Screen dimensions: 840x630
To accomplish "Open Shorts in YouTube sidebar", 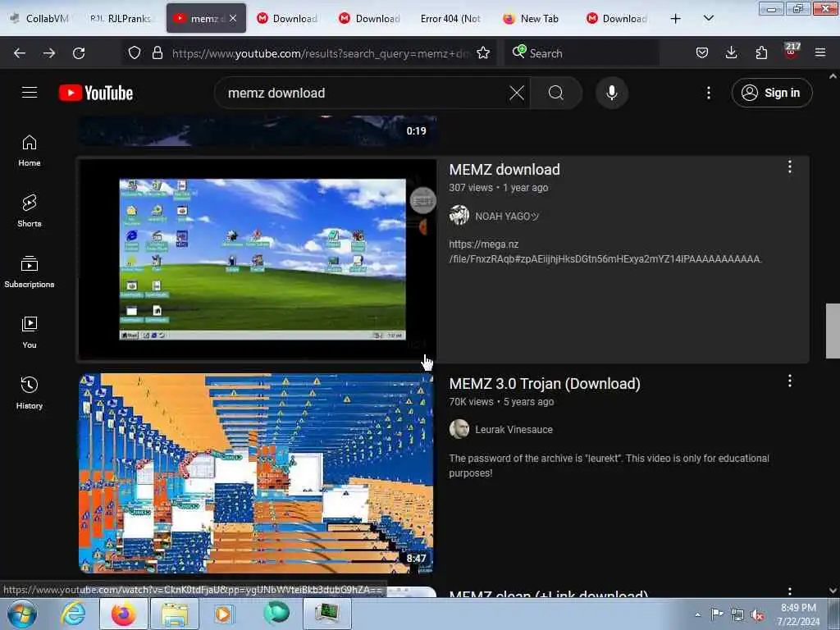I will pos(30,211).
